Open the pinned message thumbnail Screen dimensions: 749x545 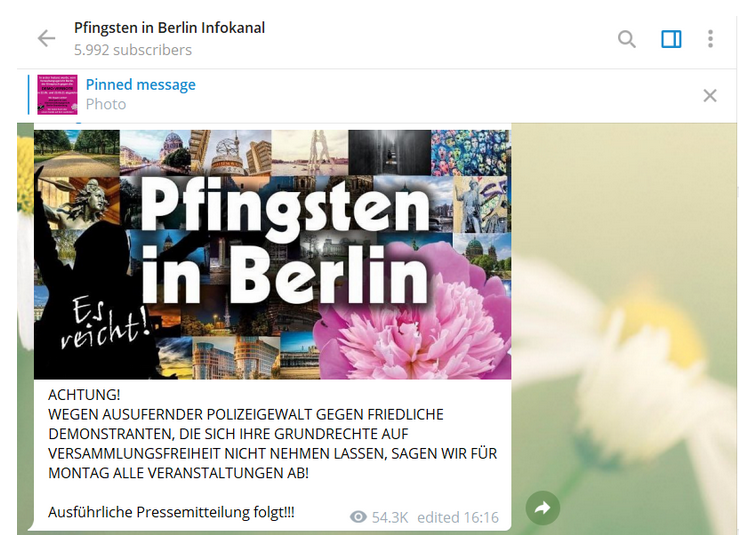pyautogui.click(x=57, y=95)
